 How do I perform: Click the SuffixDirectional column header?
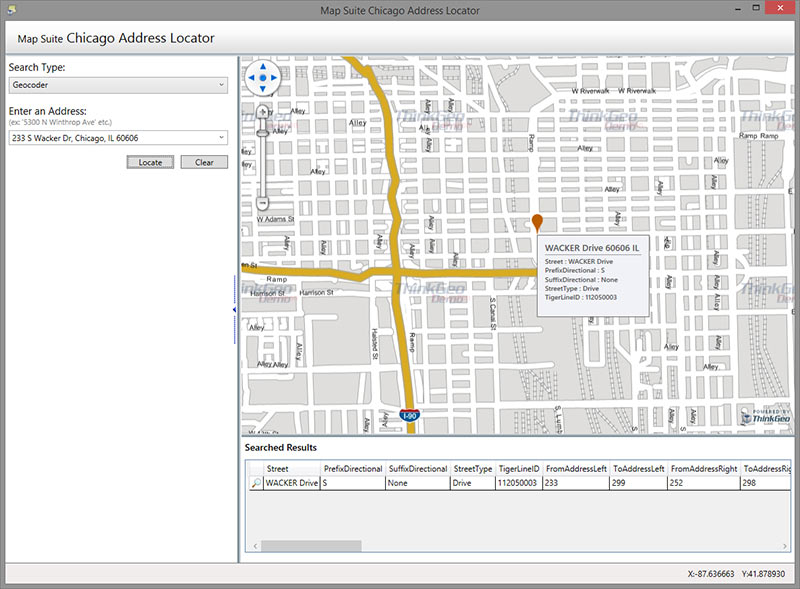coord(418,469)
